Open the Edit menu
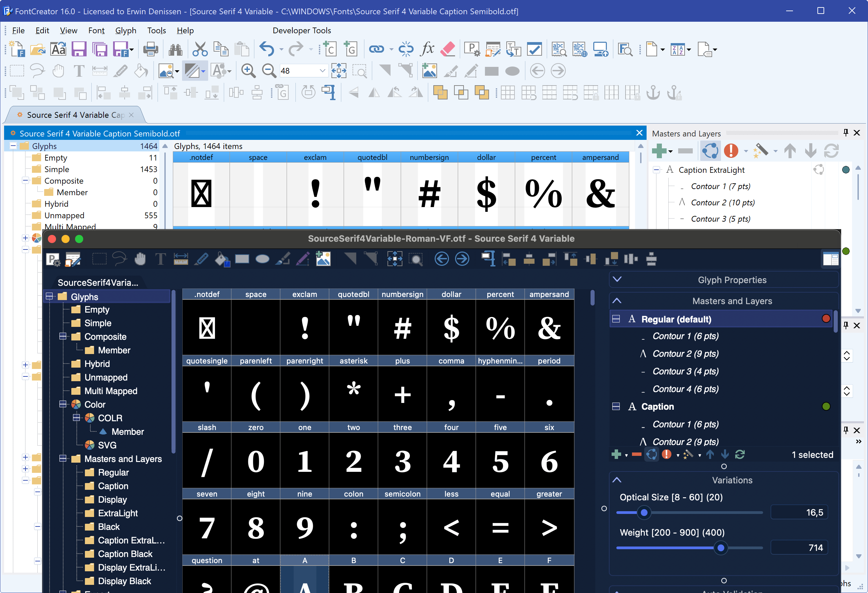Screen dimensions: 868x593 42,30
